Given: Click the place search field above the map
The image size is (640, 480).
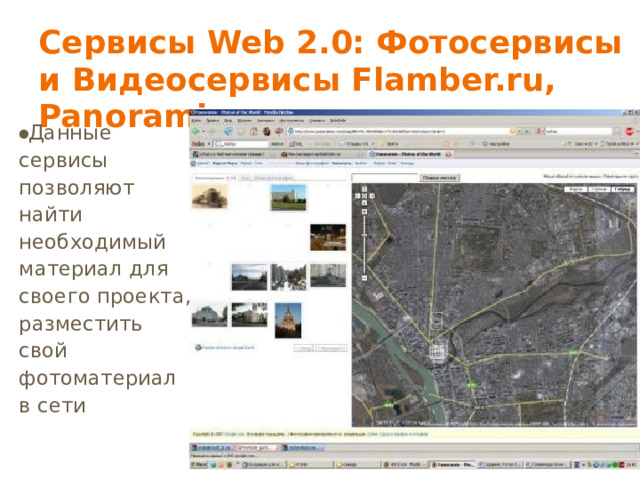Looking at the screenshot, I should tap(385, 178).
